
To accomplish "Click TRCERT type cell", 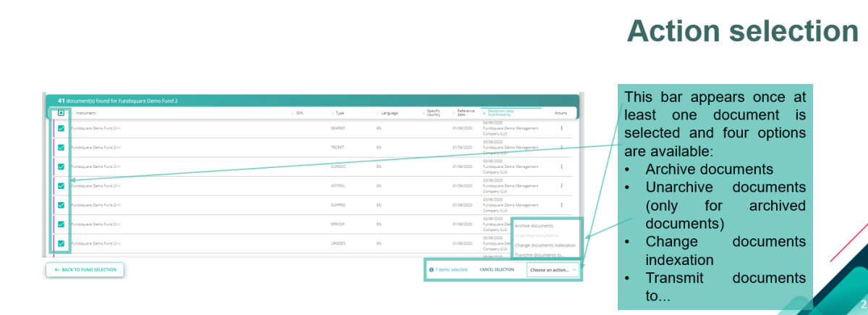I will click(337, 147).
